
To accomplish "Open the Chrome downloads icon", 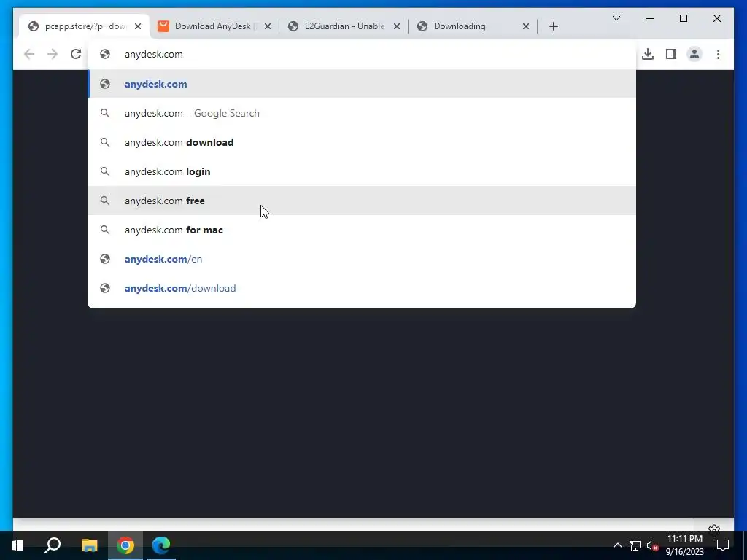I will (x=648, y=54).
